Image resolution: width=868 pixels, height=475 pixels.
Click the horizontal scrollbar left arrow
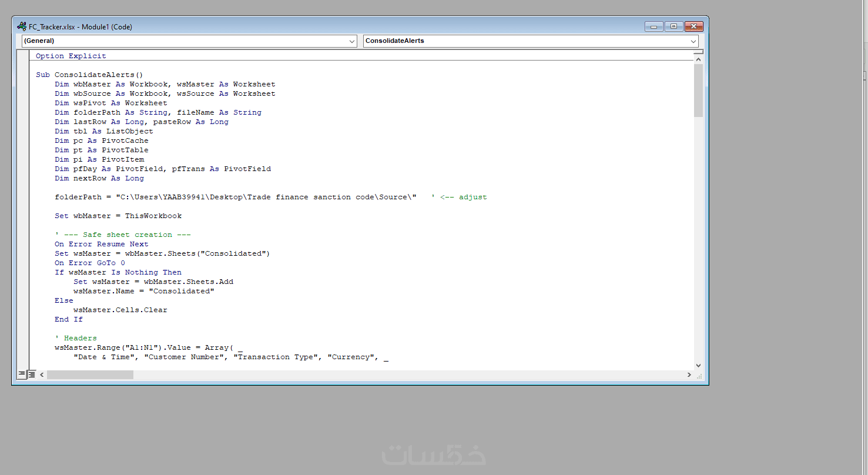(x=42, y=374)
